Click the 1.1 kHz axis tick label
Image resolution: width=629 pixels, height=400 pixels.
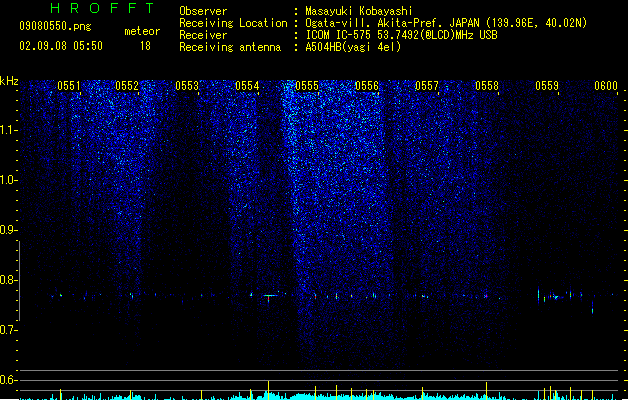click(8, 130)
